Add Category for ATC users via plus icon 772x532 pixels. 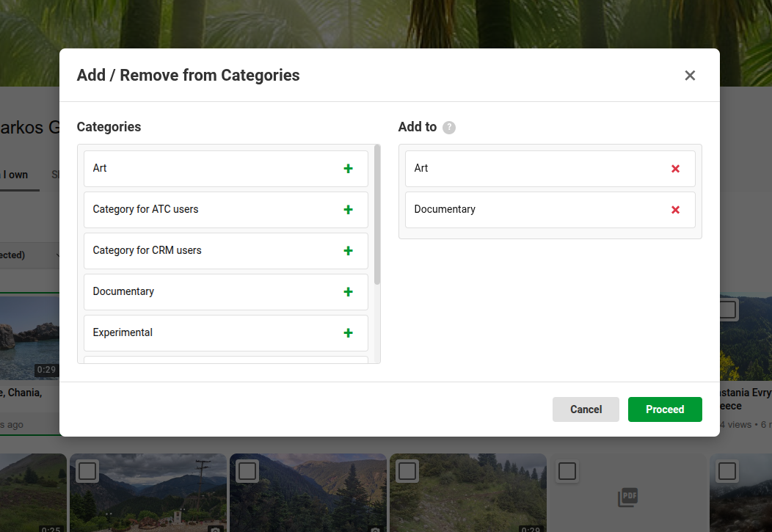348,210
